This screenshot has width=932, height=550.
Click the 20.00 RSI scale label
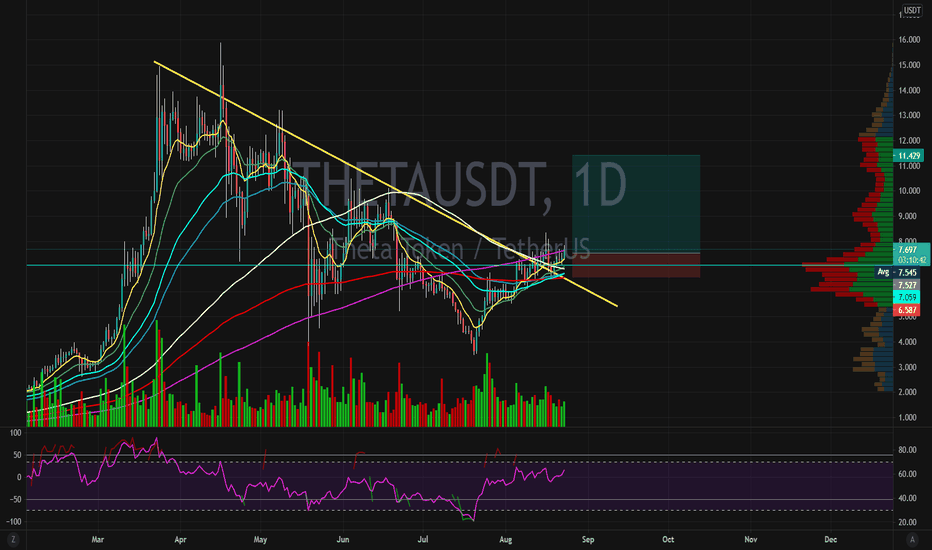907,523
